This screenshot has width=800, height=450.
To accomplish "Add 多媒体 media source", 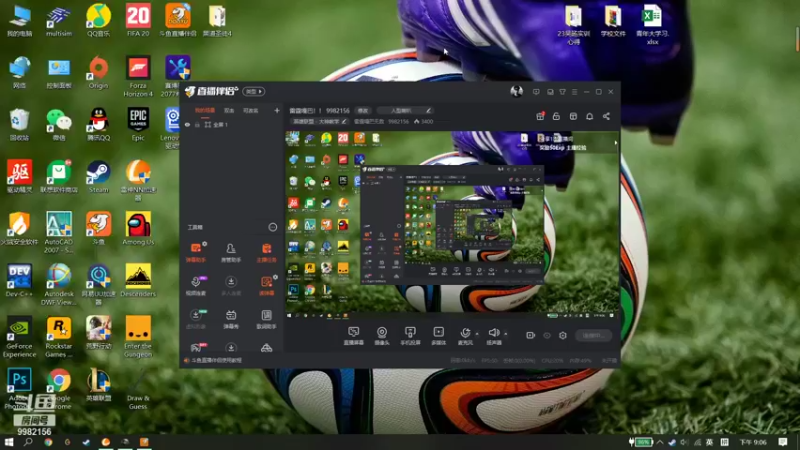I will coord(439,336).
